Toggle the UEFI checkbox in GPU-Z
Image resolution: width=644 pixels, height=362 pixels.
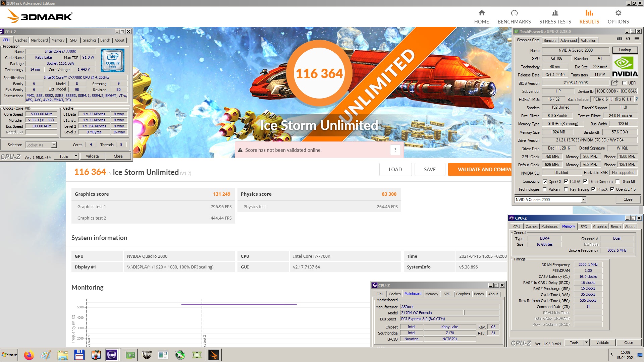(624, 83)
